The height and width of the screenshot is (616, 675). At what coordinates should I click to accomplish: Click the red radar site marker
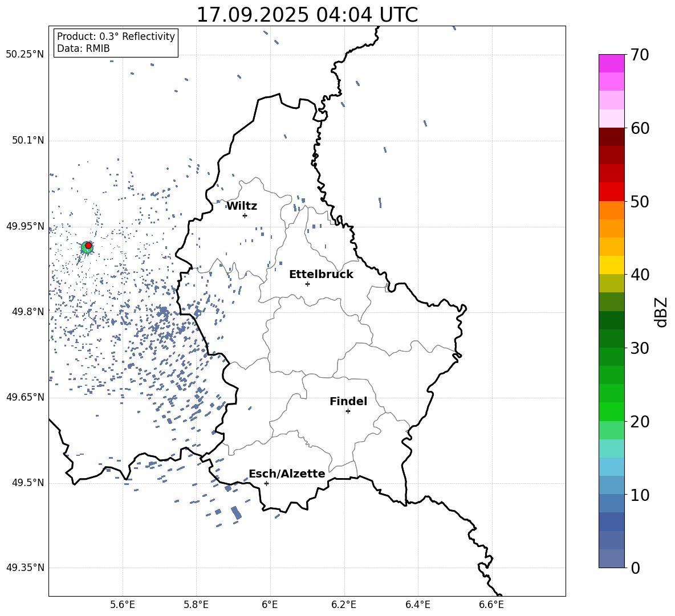tap(88, 246)
